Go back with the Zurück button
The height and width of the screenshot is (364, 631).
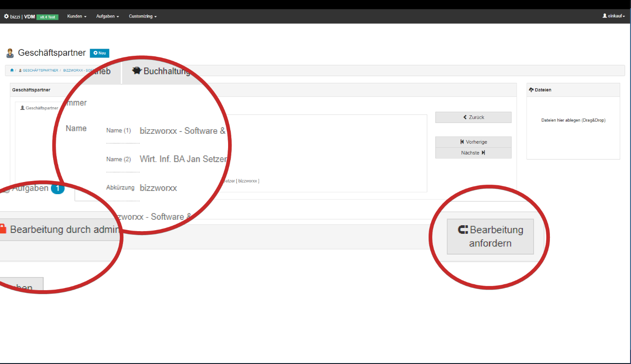(473, 117)
